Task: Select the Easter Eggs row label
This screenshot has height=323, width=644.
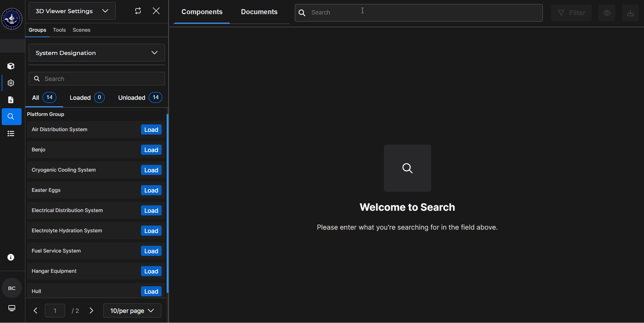Action: click(x=46, y=190)
